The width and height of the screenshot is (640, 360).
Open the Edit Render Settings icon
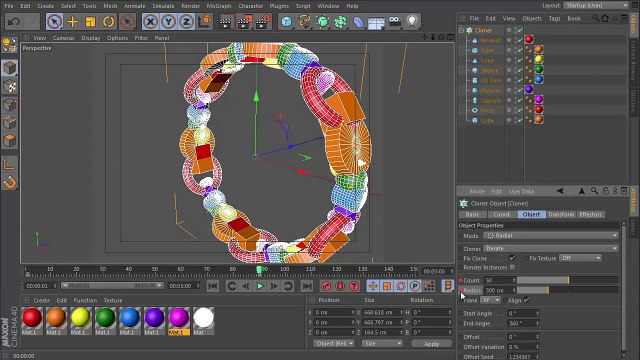(x=263, y=21)
